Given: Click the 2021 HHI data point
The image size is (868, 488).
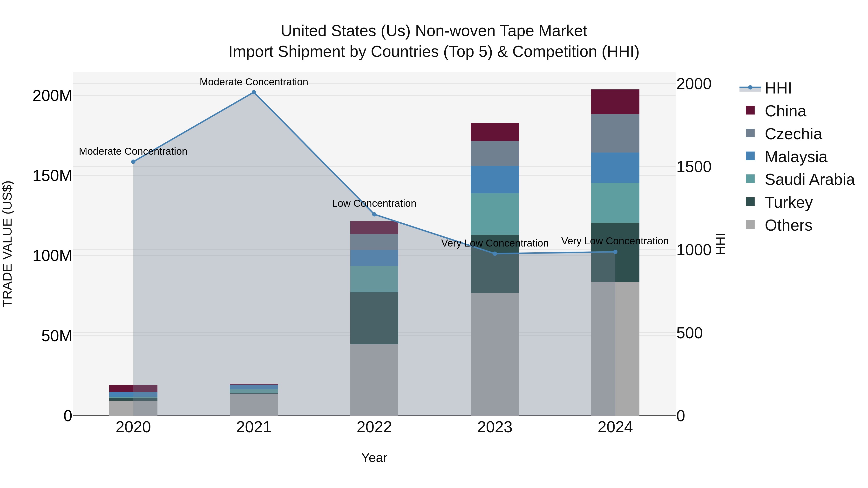Looking at the screenshot, I should click(x=254, y=92).
